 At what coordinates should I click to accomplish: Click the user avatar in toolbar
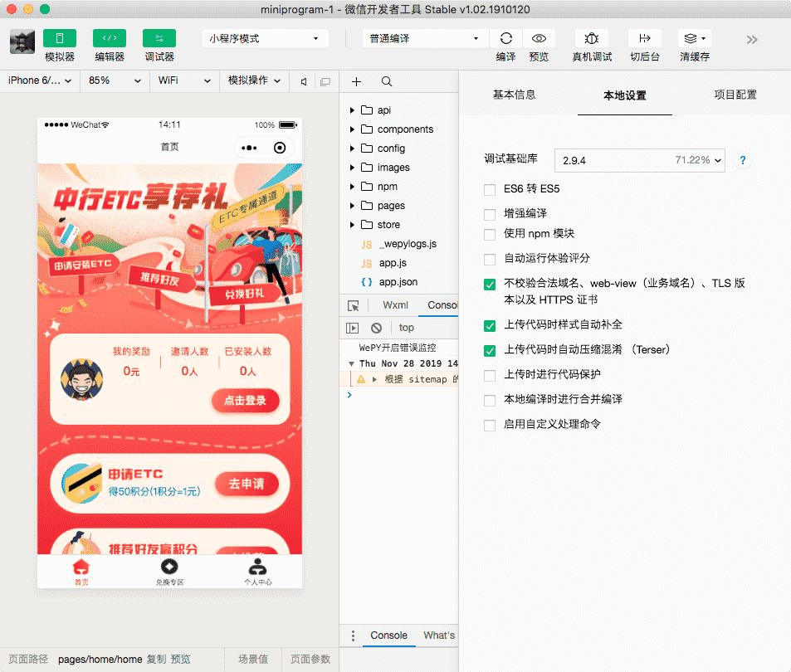[22, 41]
